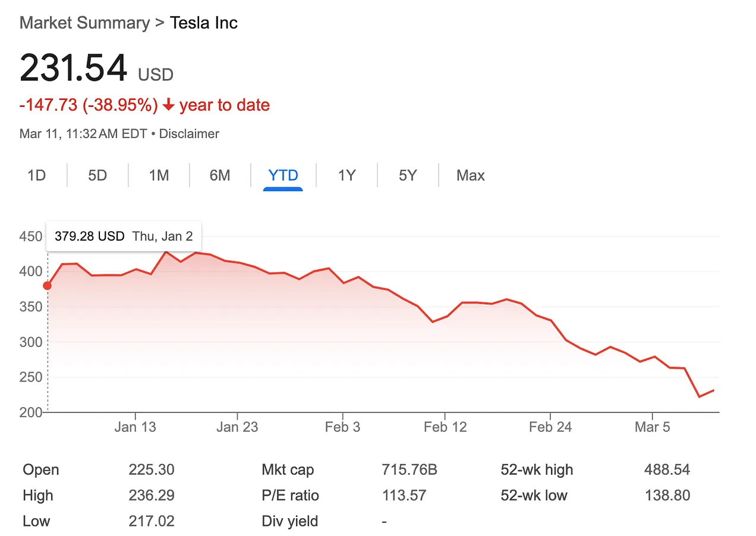This screenshot has width=756, height=536.
Task: Click the 231.54 current price
Action: click(x=74, y=68)
